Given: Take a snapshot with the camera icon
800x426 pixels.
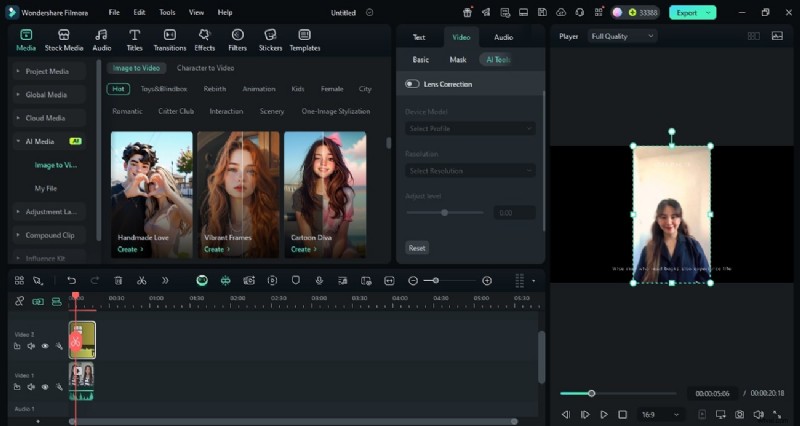Looking at the screenshot, I should [x=739, y=414].
